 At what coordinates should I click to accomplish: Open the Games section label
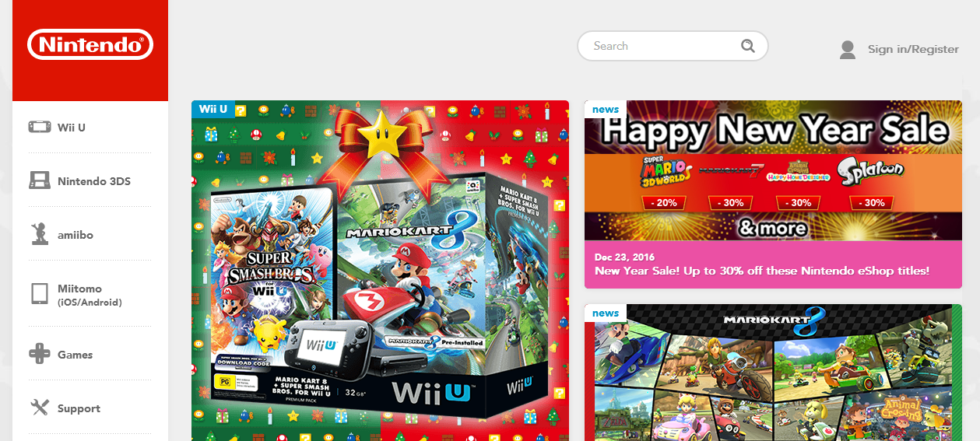tap(75, 355)
